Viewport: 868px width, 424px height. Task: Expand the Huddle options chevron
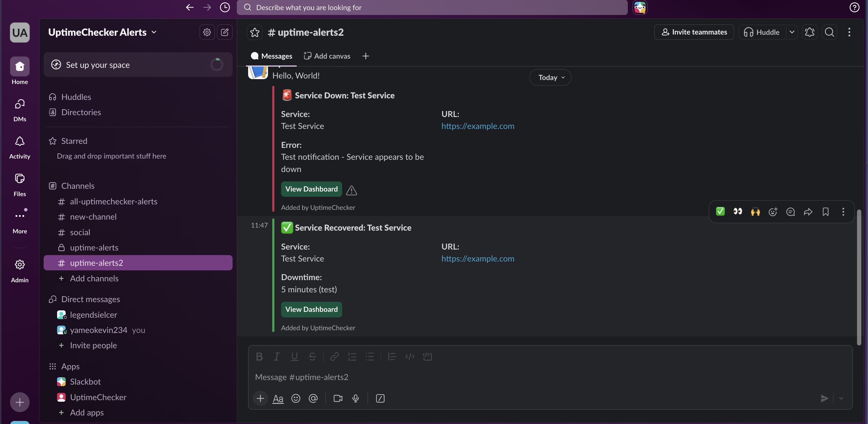pyautogui.click(x=792, y=32)
